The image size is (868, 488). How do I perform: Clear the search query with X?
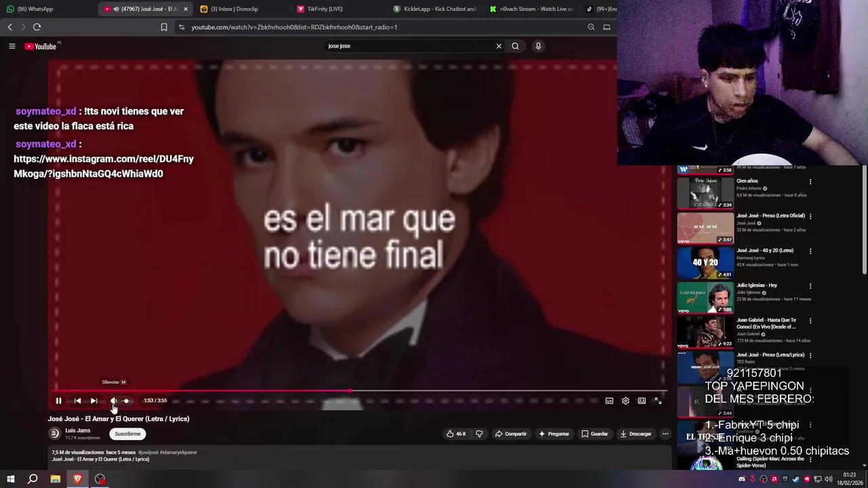coord(499,46)
